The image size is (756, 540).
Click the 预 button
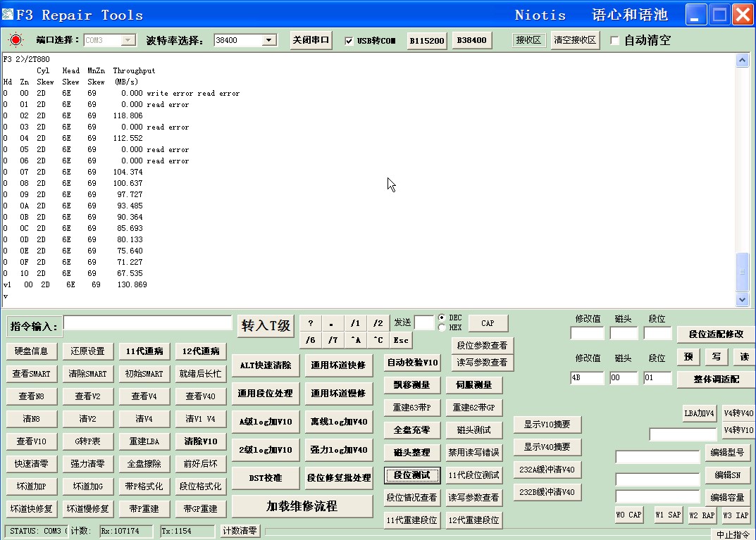(x=688, y=356)
